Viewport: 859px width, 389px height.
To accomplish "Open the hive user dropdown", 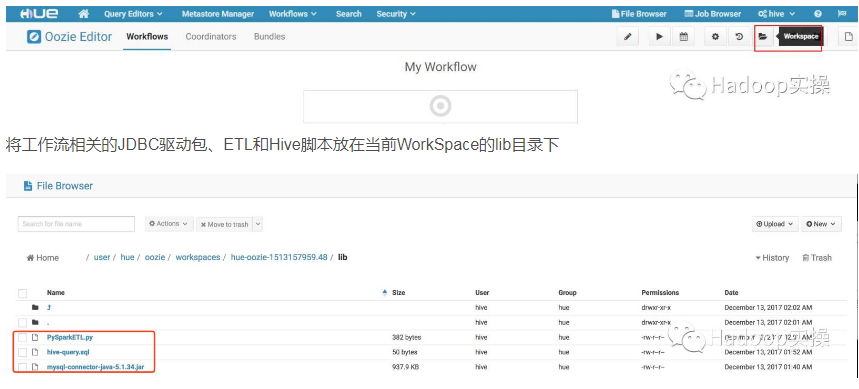I will pyautogui.click(x=776, y=14).
